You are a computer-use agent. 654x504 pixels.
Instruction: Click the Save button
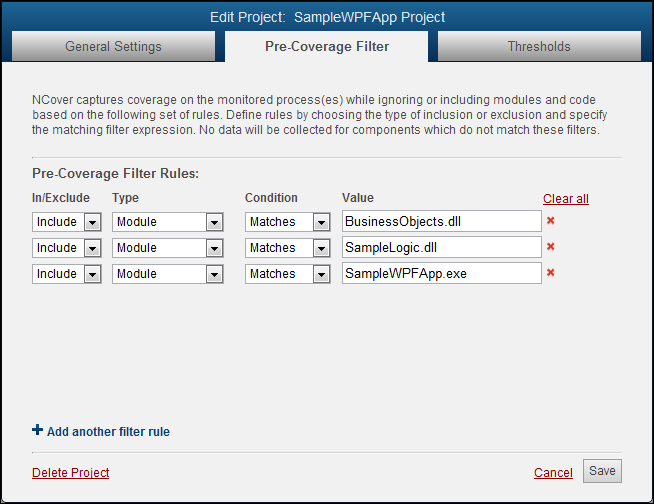pyautogui.click(x=603, y=471)
